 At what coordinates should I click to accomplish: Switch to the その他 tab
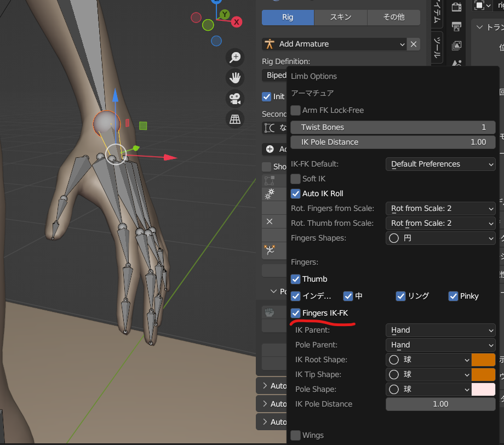393,18
